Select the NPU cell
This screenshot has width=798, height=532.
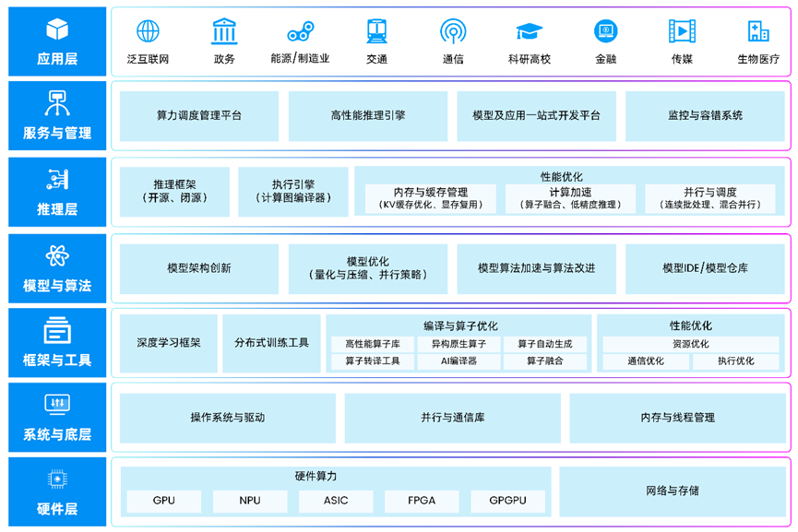point(250,501)
